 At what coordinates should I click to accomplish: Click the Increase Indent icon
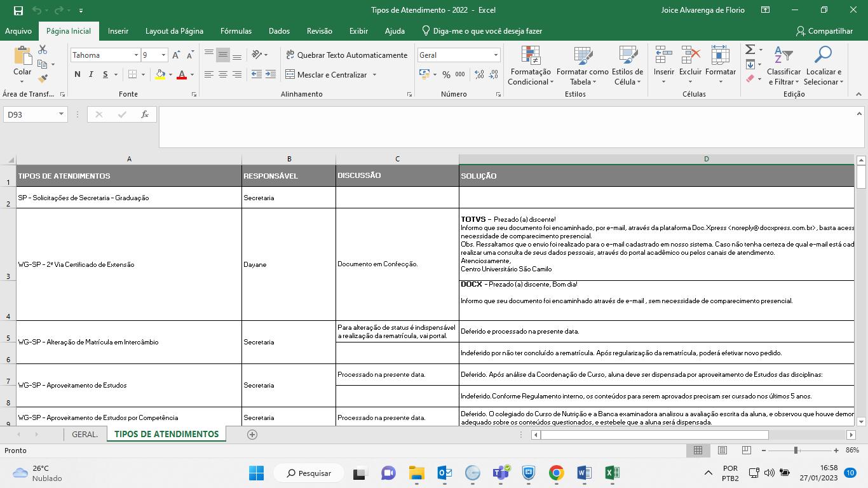(x=270, y=74)
